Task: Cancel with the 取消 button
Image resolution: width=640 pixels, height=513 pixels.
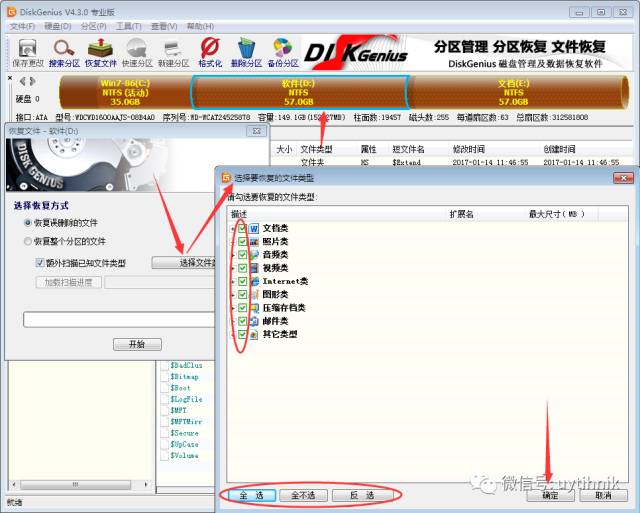Action: (603, 495)
